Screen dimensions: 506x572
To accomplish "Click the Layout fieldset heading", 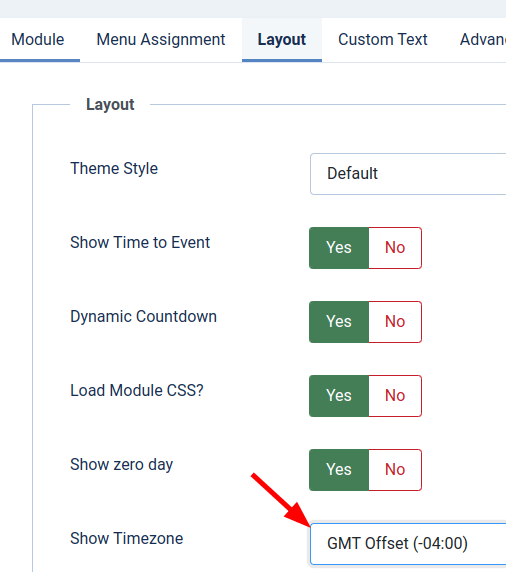I will [110, 105].
